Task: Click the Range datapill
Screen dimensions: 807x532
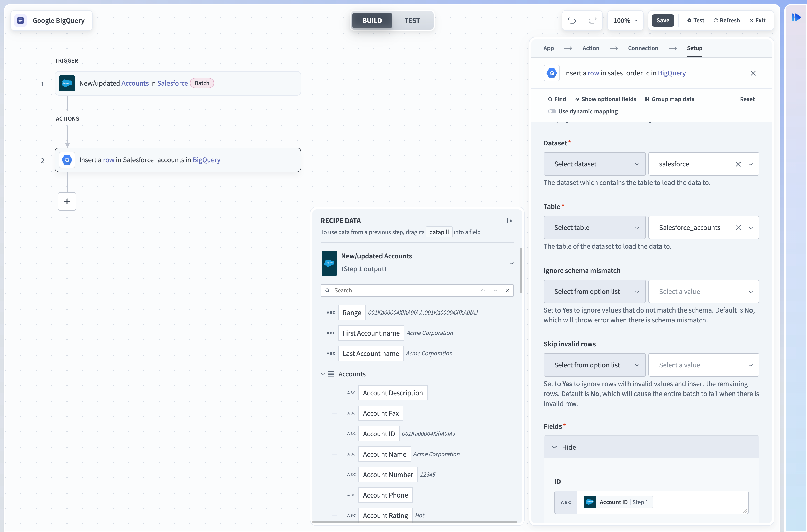Action: click(x=352, y=313)
